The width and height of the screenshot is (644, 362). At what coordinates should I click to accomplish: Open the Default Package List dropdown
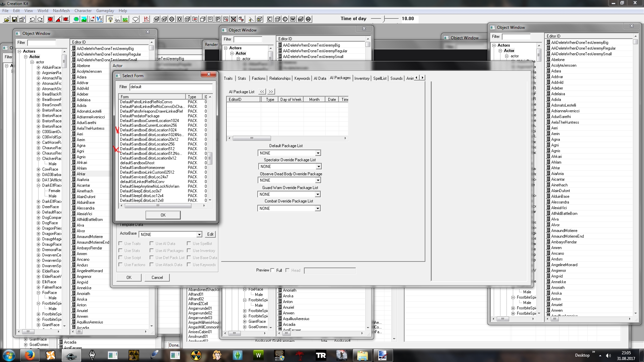point(318,153)
